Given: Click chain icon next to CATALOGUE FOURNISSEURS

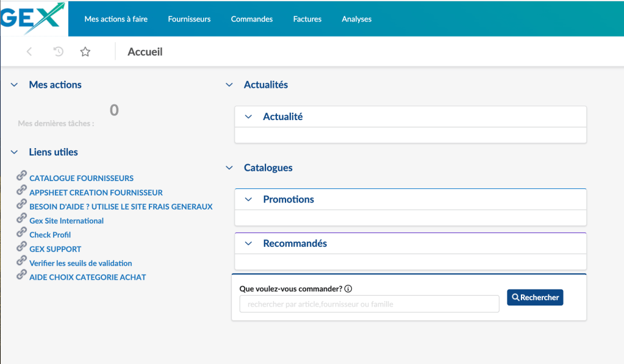Looking at the screenshot, I should tap(22, 176).
